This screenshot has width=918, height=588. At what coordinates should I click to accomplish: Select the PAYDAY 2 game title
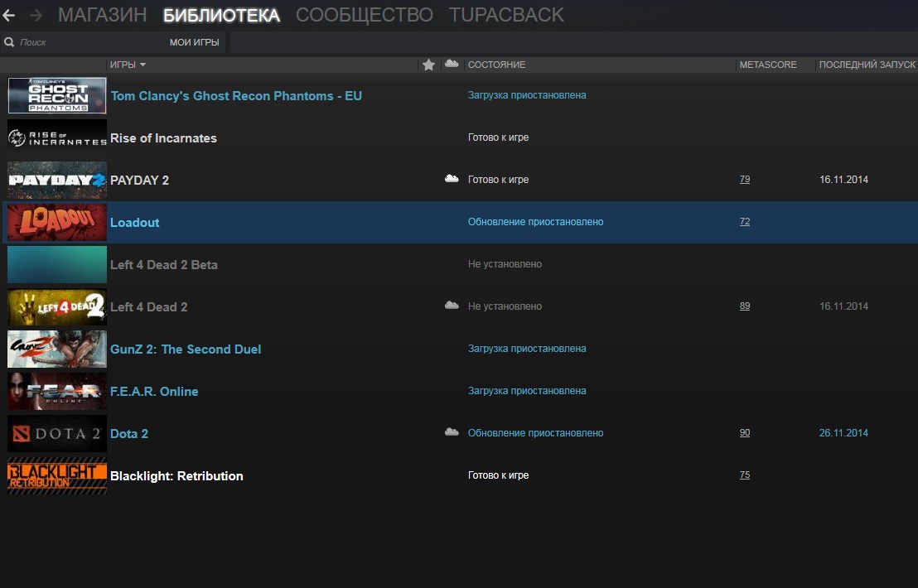pos(139,181)
